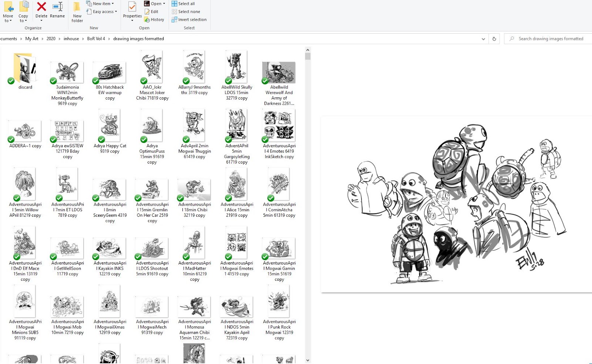Select the 5min Willow APril thumbnail
Viewport: 592px width, 364px height.
pyautogui.click(x=25, y=184)
